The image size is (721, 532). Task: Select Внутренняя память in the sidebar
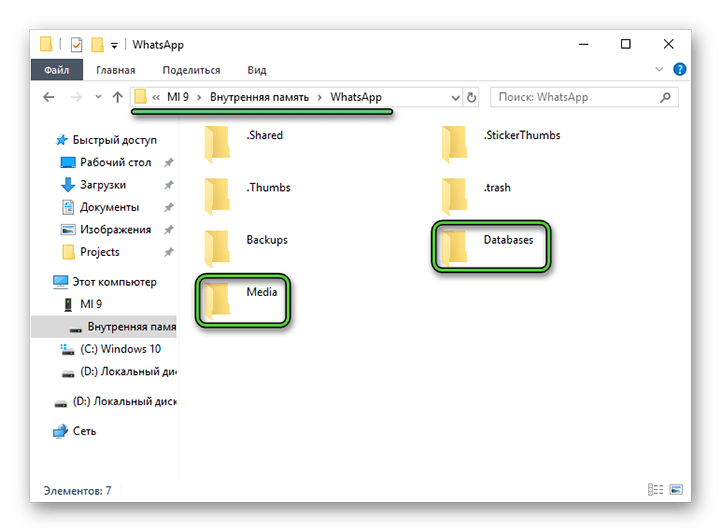tap(104, 326)
